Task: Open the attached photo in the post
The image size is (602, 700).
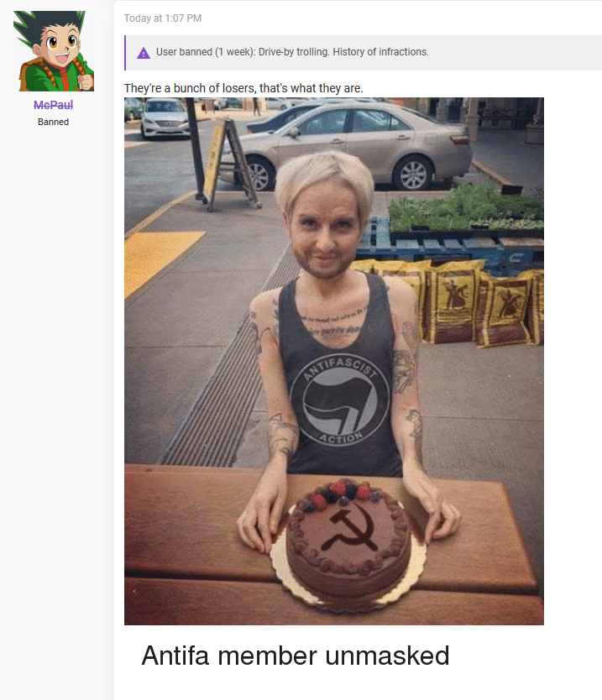Action: [334, 361]
